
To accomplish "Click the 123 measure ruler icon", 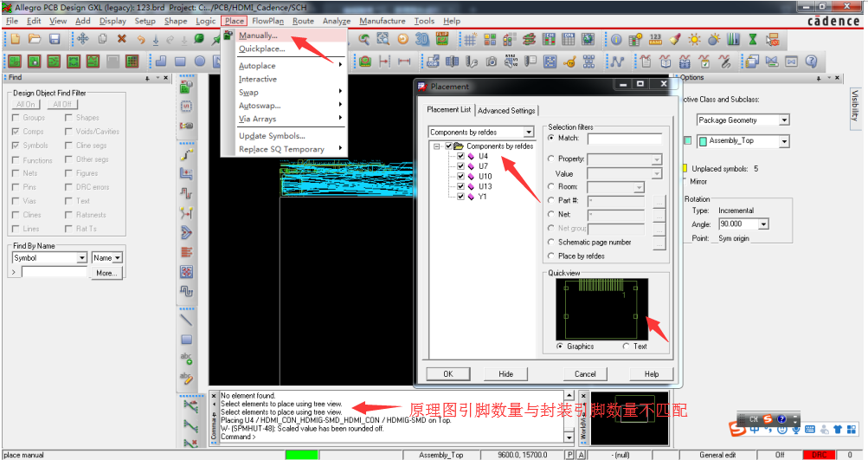I will 655,39.
